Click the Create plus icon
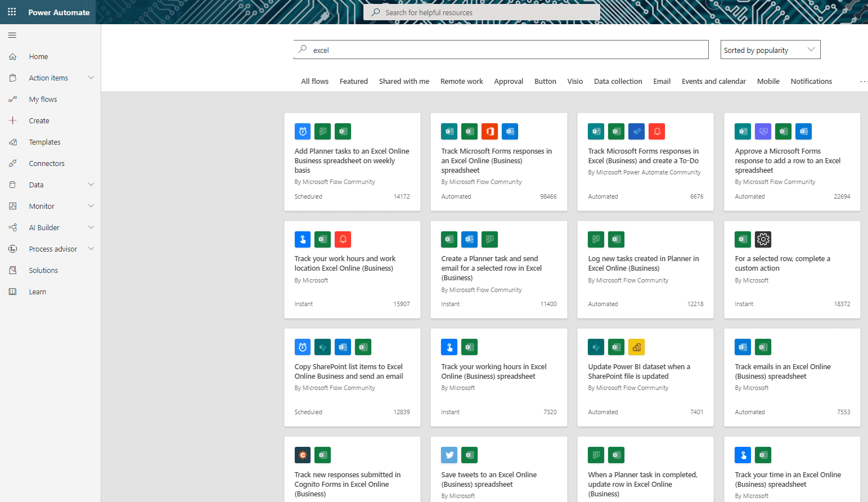This screenshot has height=502, width=868. click(x=13, y=121)
